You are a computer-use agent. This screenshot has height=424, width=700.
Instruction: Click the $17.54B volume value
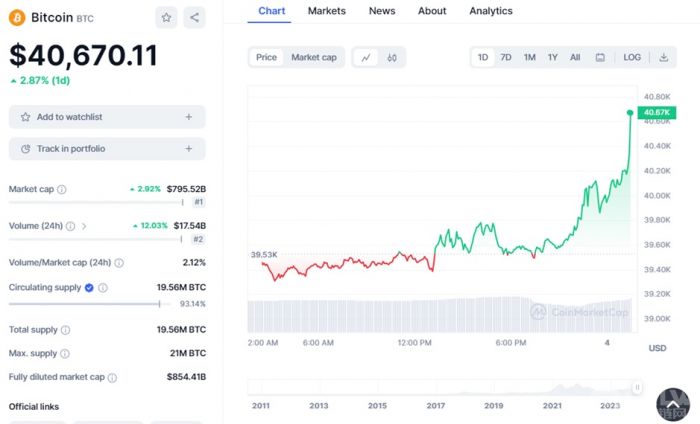pos(190,226)
